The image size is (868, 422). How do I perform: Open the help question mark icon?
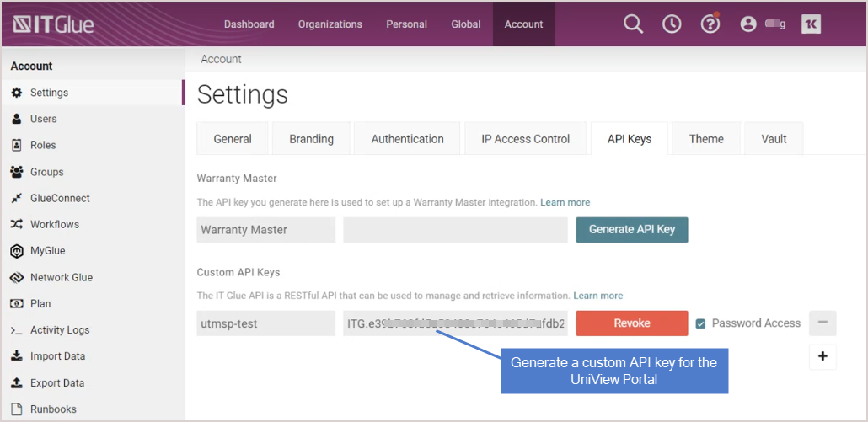(710, 24)
